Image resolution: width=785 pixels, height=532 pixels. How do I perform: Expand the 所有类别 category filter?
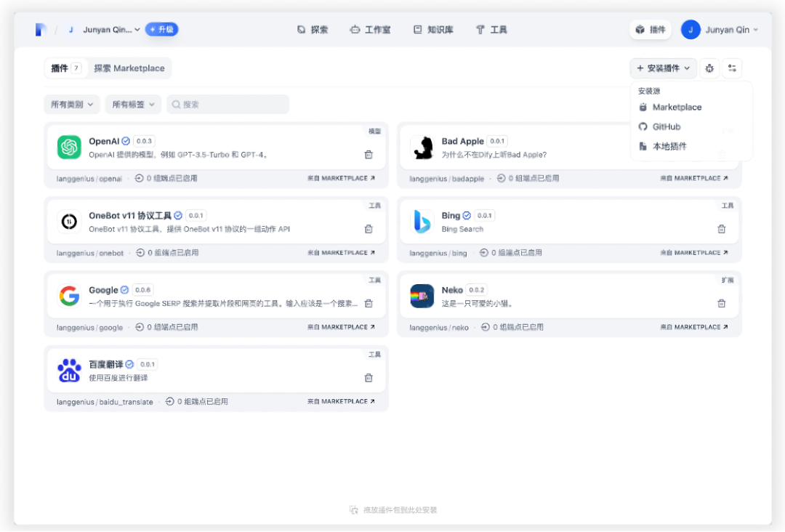click(72, 105)
